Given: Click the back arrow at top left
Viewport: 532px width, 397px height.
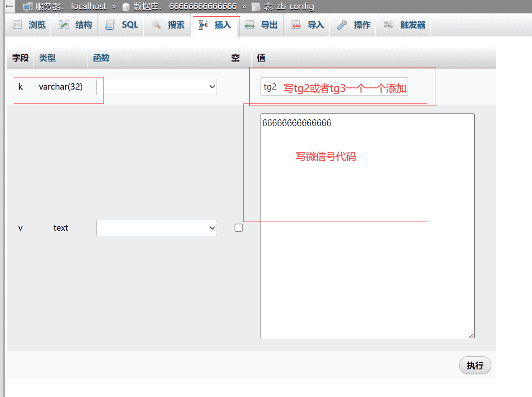Looking at the screenshot, I should [9, 6].
